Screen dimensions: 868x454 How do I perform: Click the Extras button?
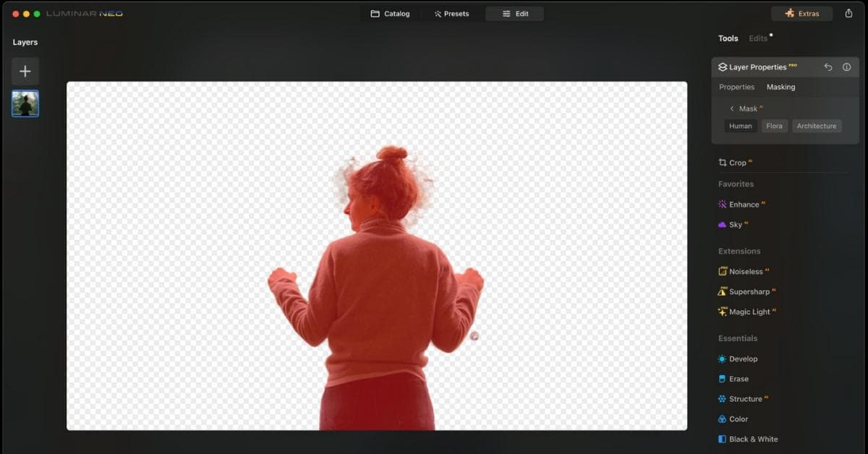[801, 12]
